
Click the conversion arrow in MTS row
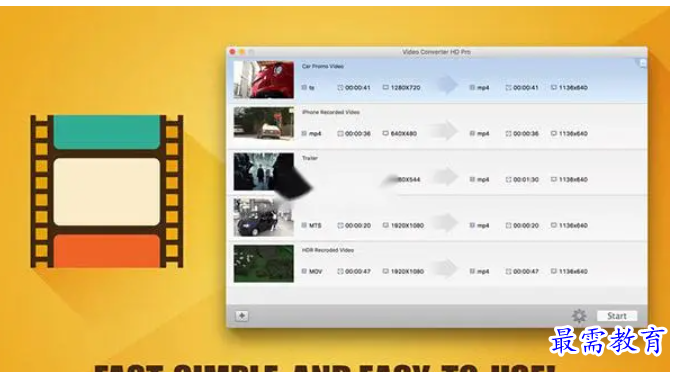[445, 222]
